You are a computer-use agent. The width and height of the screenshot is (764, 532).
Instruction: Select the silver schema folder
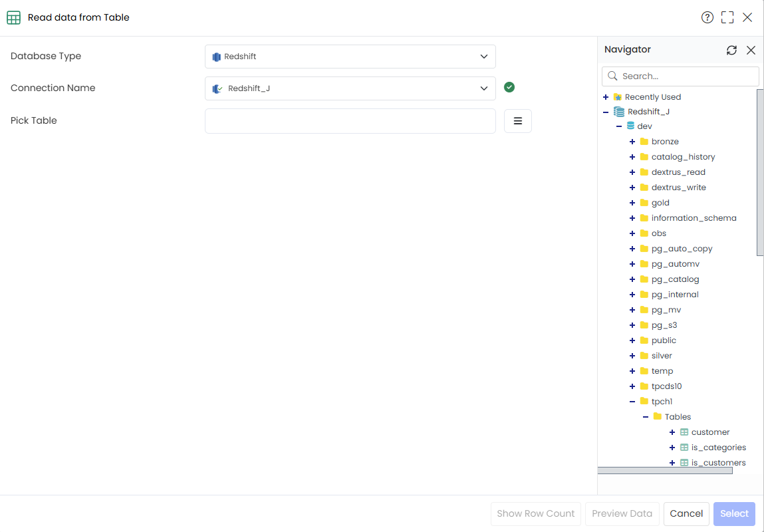(x=661, y=356)
